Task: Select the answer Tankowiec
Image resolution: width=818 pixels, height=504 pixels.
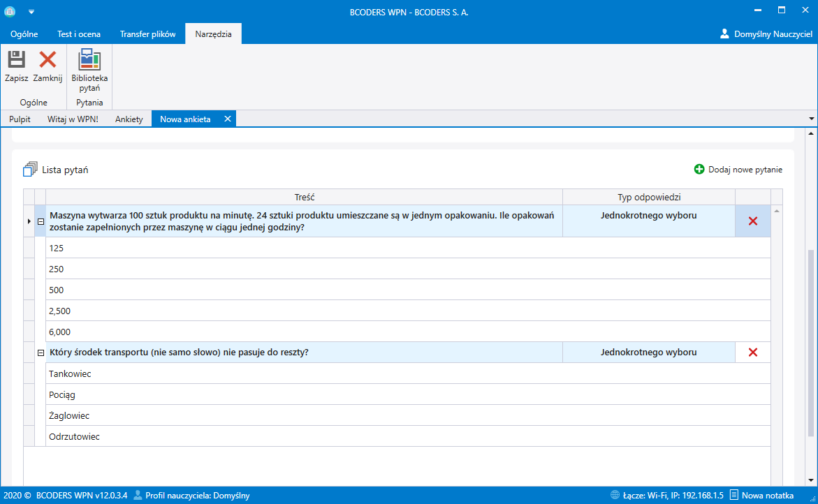Action: pos(408,373)
